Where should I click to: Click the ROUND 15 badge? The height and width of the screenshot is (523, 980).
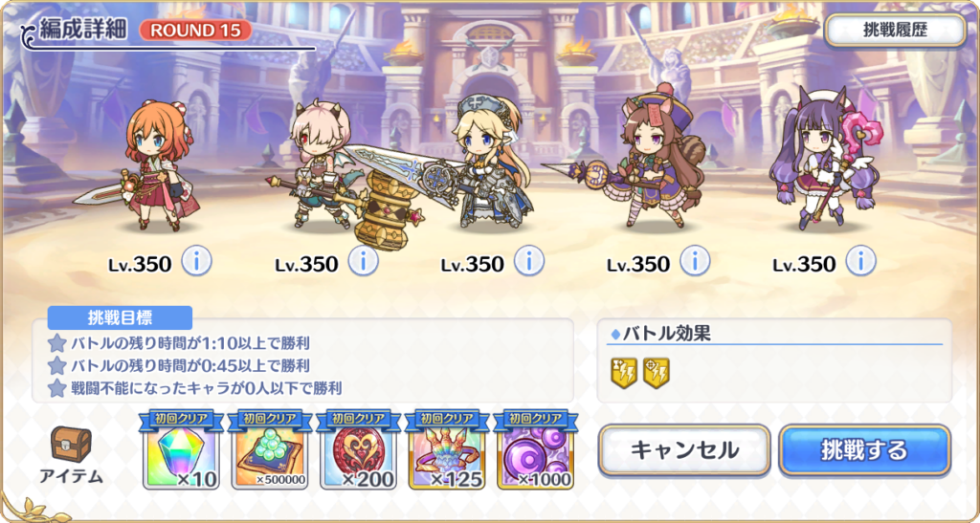point(195,31)
